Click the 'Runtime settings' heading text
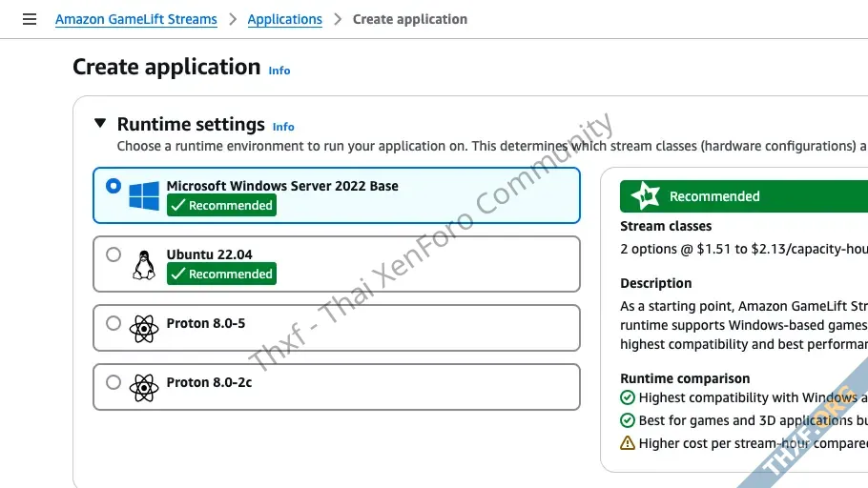This screenshot has width=868, height=488. tap(191, 125)
